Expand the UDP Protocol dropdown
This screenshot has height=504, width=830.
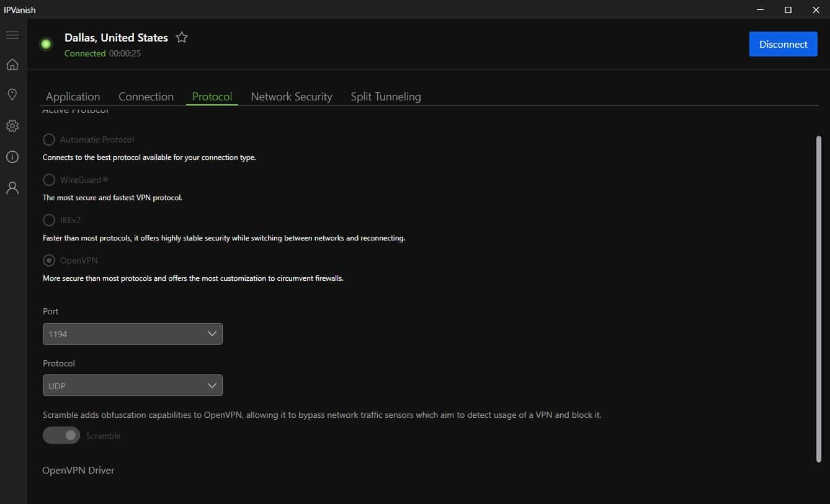click(x=132, y=386)
